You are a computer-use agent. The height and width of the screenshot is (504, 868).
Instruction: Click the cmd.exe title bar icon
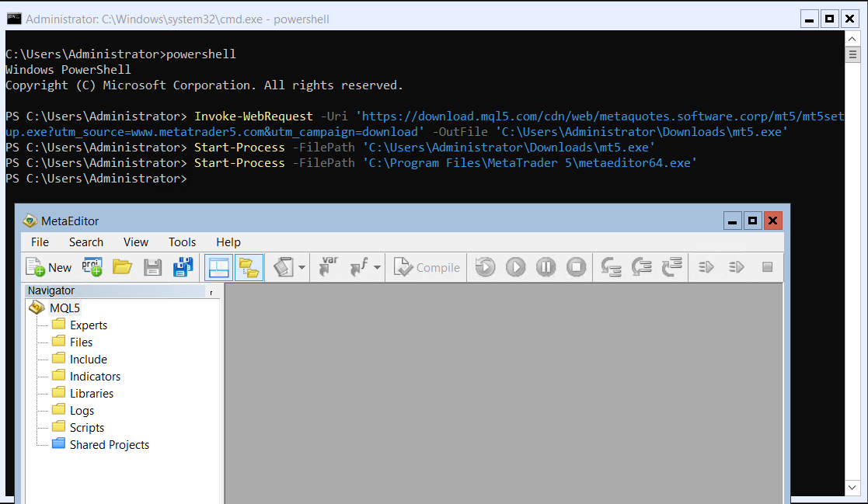(14, 19)
